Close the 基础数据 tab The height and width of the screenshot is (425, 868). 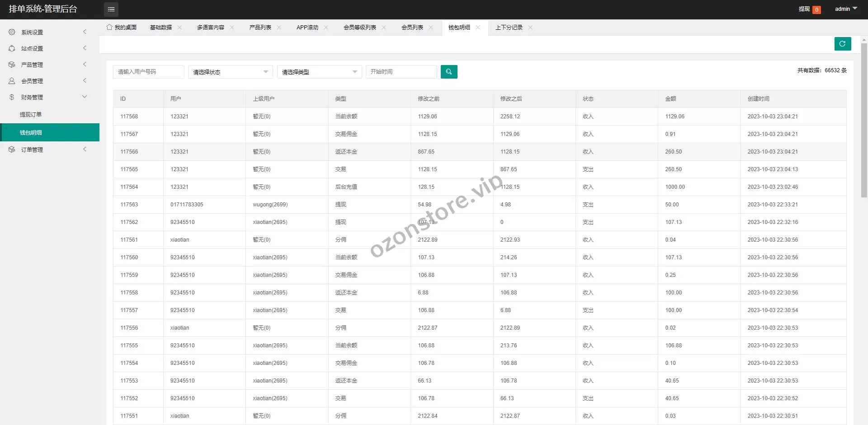pos(179,28)
